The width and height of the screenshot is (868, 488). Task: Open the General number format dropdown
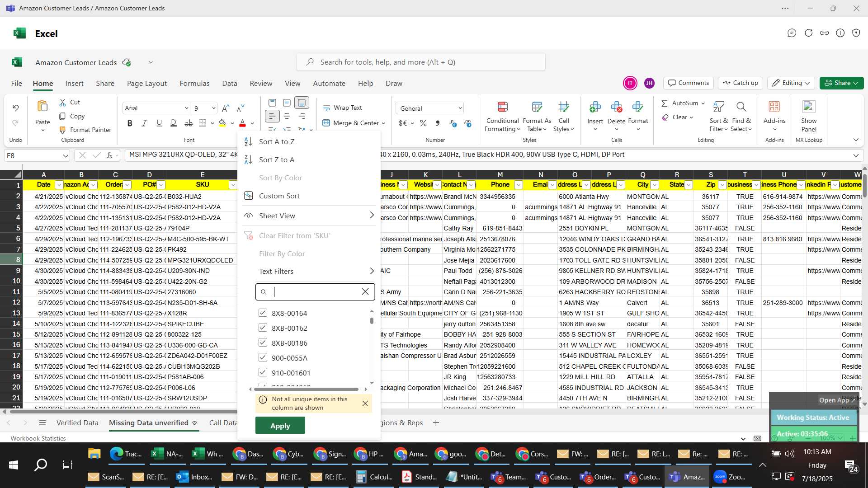pos(460,108)
